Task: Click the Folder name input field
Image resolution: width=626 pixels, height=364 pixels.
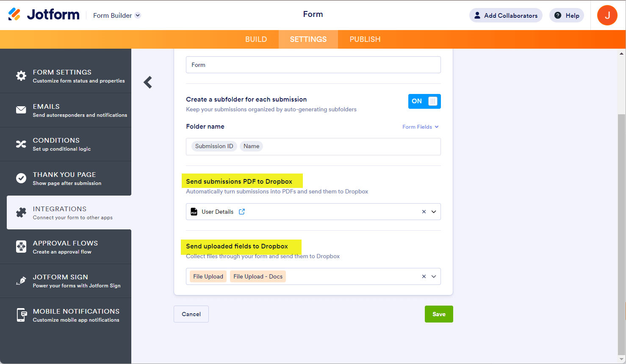Action: (347, 146)
